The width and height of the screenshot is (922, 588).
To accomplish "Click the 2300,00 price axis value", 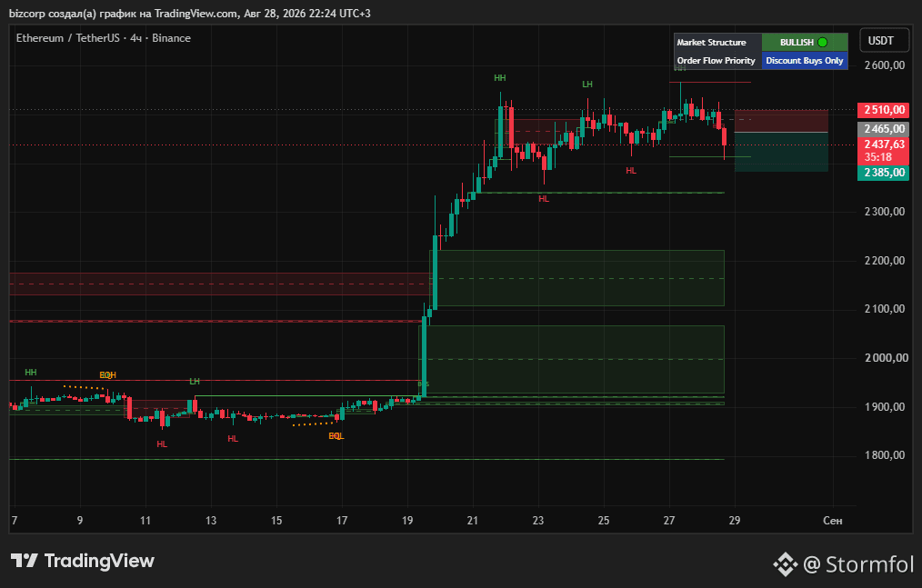I will pos(885,212).
